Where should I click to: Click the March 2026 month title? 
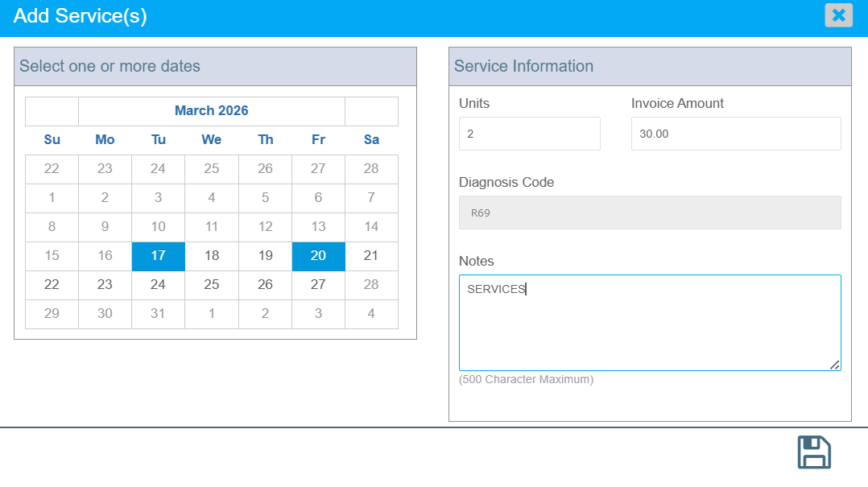tap(212, 111)
